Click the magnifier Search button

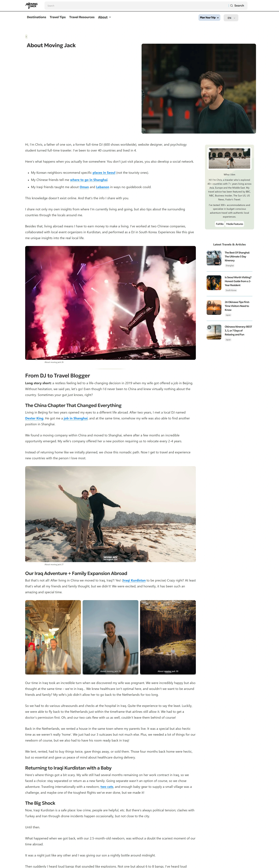point(237,6)
